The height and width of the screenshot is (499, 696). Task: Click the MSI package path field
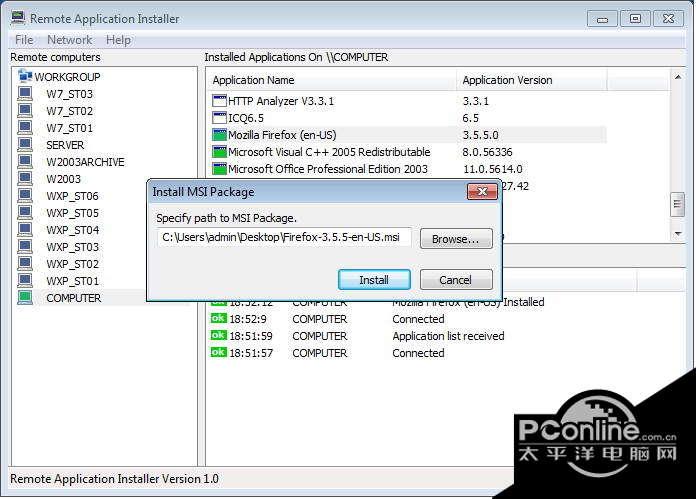284,238
